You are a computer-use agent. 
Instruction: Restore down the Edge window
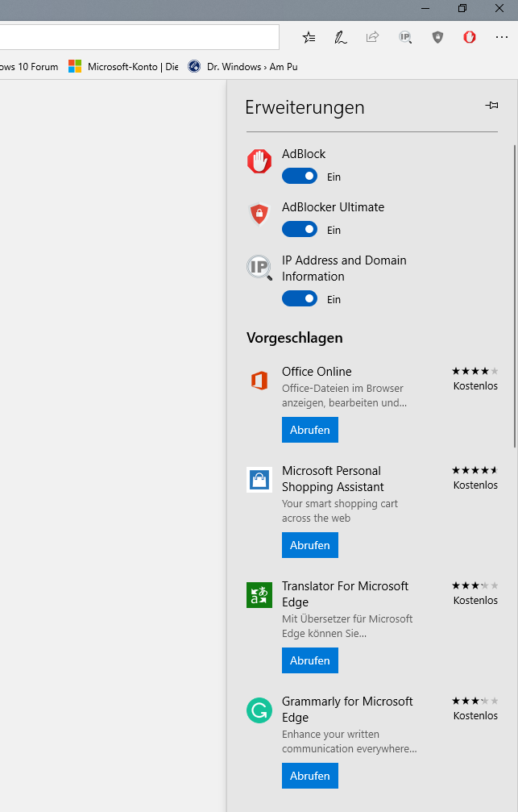(x=462, y=8)
